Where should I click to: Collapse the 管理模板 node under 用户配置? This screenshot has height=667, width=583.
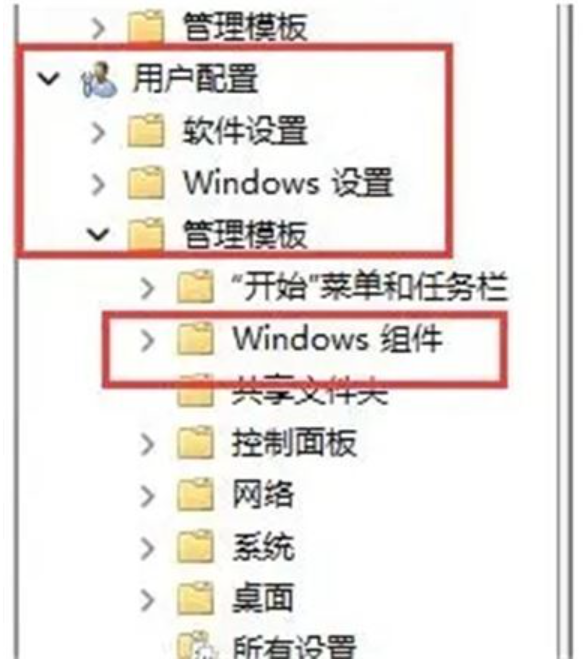(98, 234)
